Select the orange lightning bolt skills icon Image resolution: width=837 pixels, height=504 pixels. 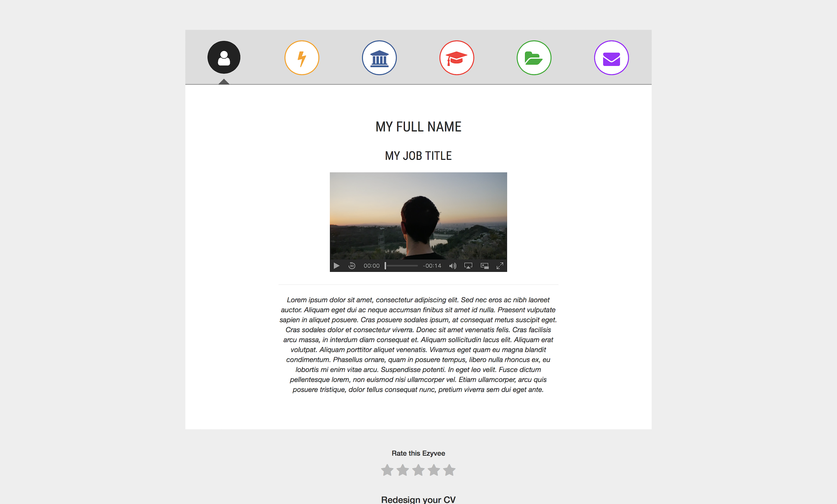[302, 58]
